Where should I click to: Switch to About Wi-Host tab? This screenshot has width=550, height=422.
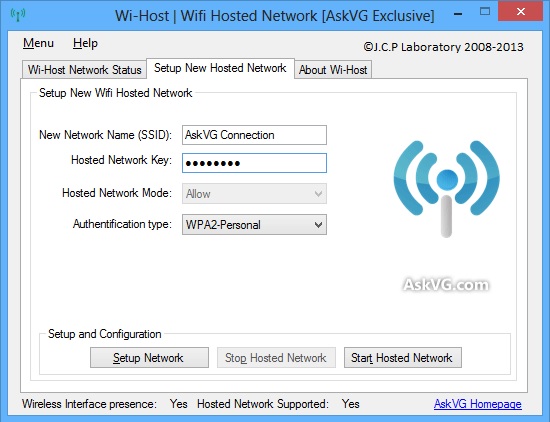pyautogui.click(x=333, y=70)
